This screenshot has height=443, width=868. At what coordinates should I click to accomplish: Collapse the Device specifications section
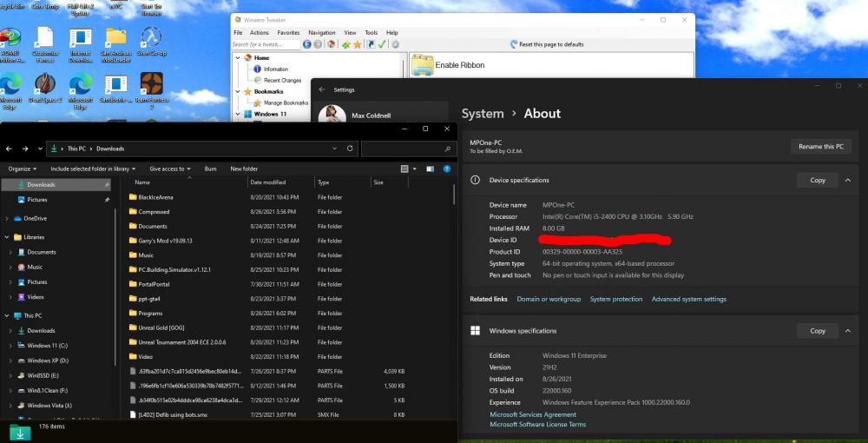847,181
